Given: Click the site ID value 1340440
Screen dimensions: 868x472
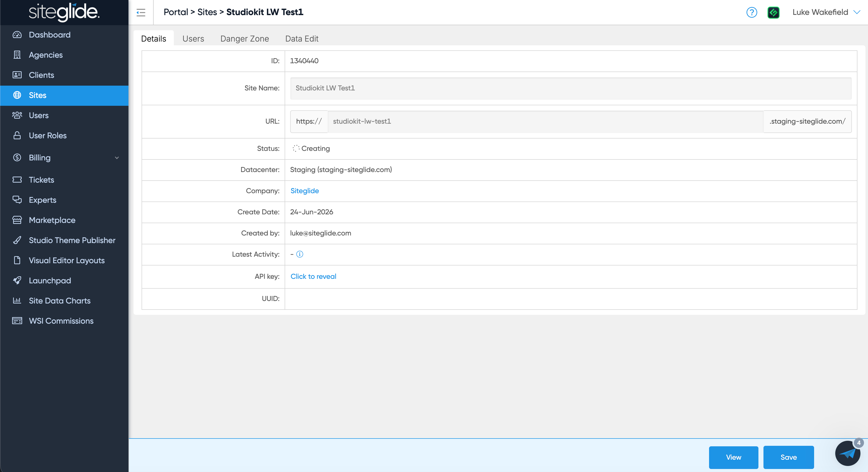Looking at the screenshot, I should pyautogui.click(x=304, y=61).
